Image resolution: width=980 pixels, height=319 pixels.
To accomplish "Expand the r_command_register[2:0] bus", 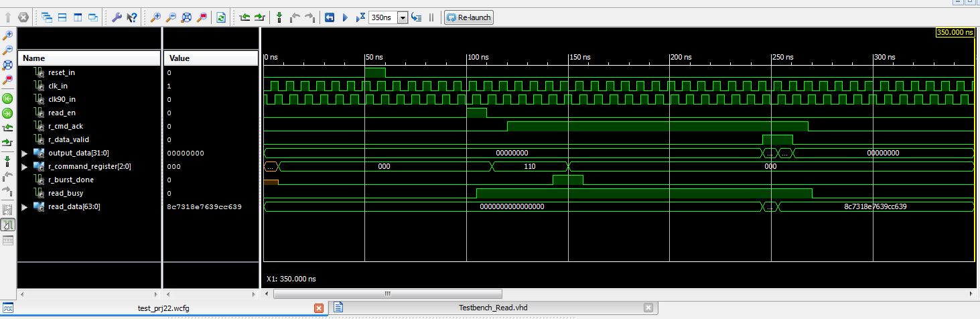I will click(25, 166).
